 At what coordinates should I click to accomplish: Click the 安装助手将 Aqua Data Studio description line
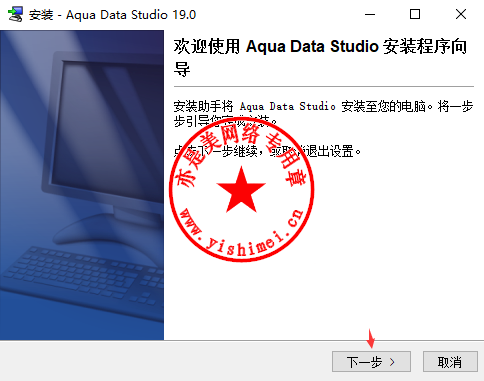(323, 106)
